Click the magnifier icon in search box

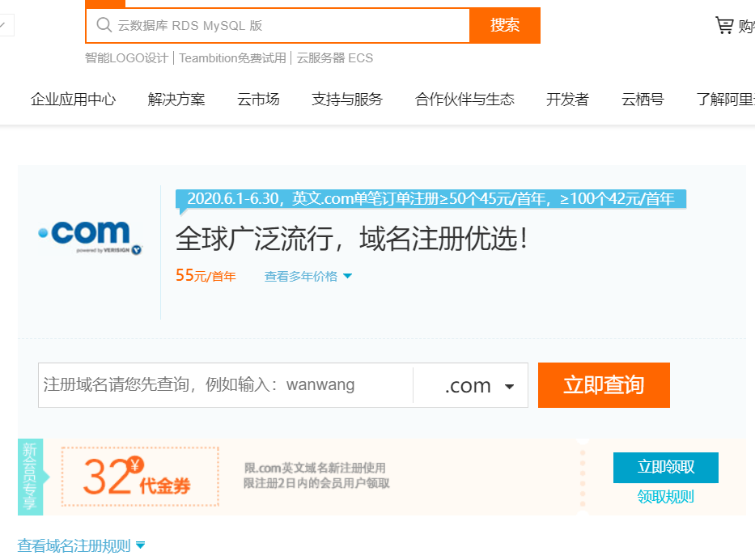[x=104, y=24]
